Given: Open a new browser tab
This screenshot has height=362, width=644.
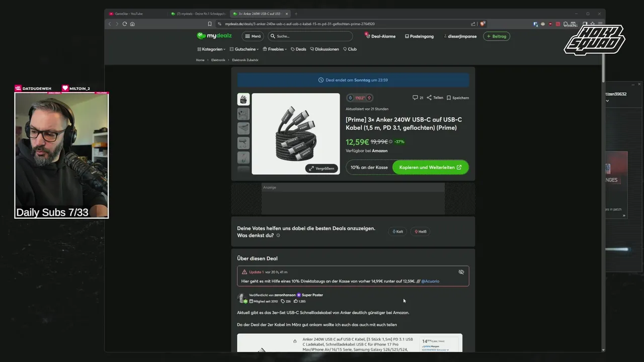Looking at the screenshot, I should (296, 14).
